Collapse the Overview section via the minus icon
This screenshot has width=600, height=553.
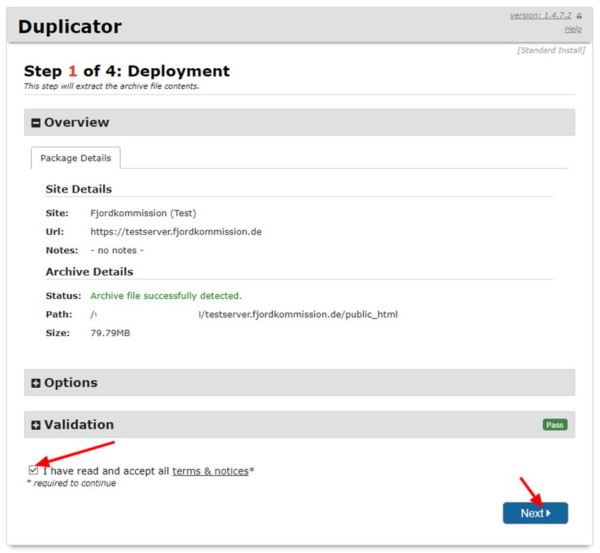click(x=36, y=123)
